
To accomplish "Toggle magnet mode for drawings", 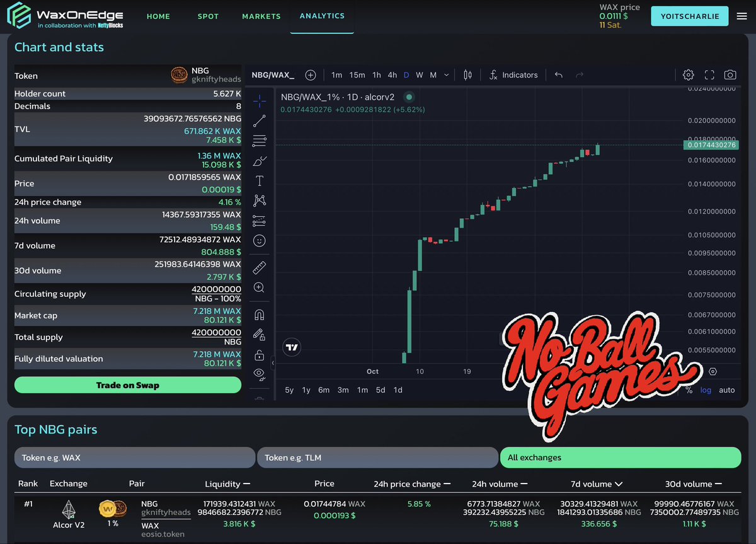I will coord(259,314).
